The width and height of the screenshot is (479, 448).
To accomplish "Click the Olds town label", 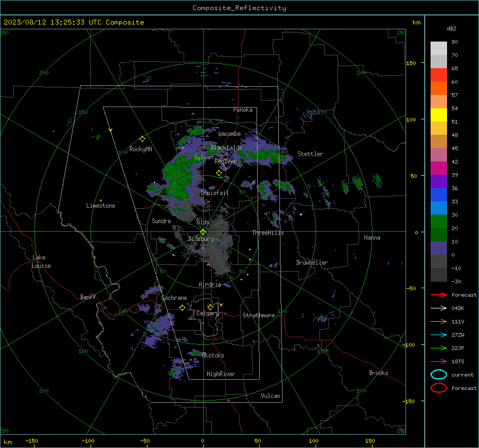I will click(203, 222).
